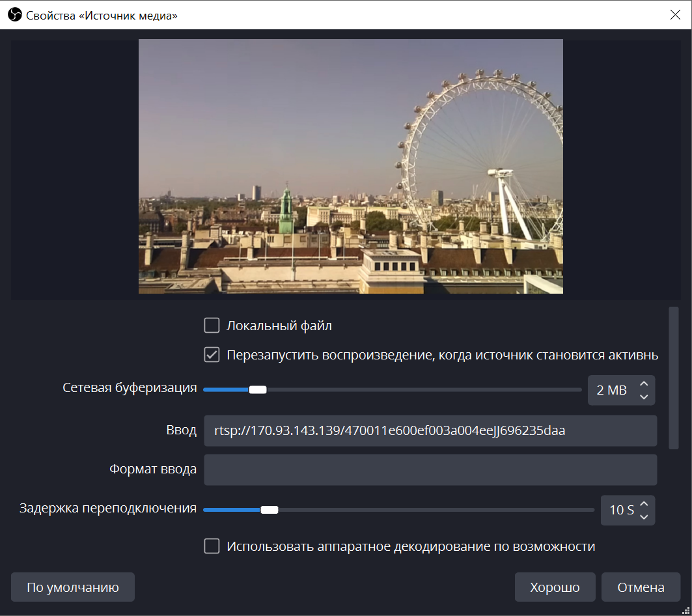Increase network buffering value with up arrow

(644, 384)
